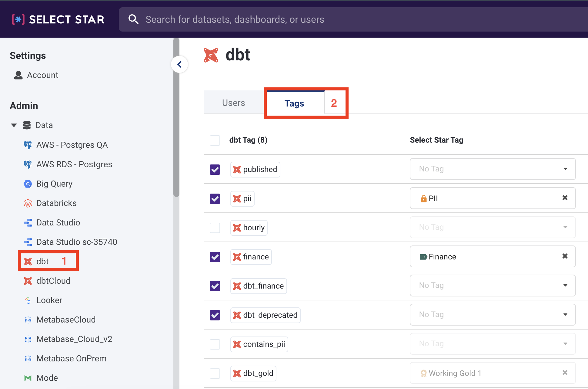This screenshot has width=588, height=389.
Task: Collapse the sidebar with the chevron button
Action: coord(179,64)
